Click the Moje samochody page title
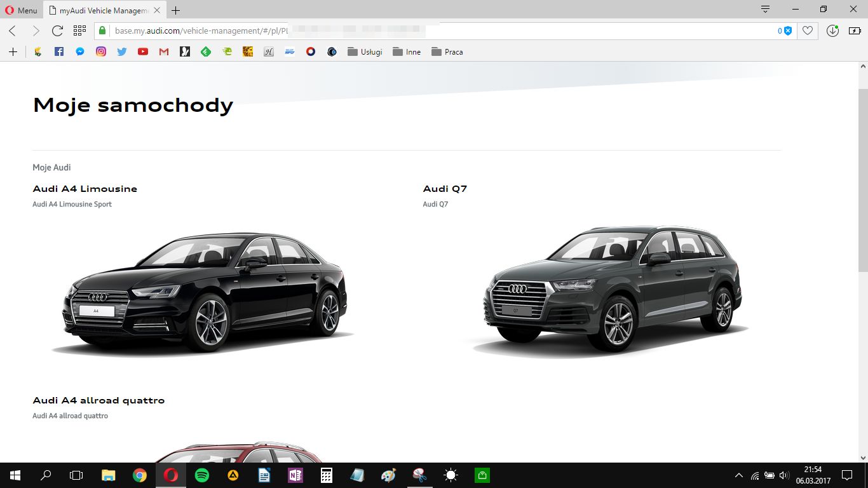 tap(133, 105)
